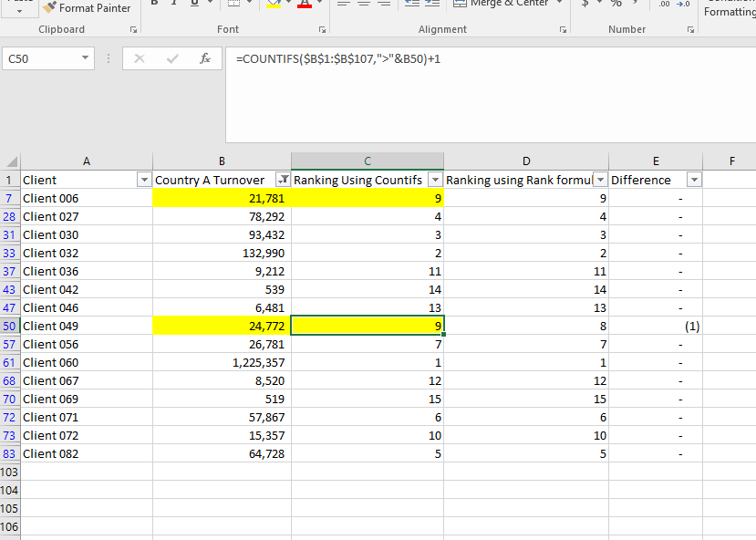The width and height of the screenshot is (756, 540).
Task: Click Rank formula value 10 for Client 072
Action: pyautogui.click(x=526, y=436)
